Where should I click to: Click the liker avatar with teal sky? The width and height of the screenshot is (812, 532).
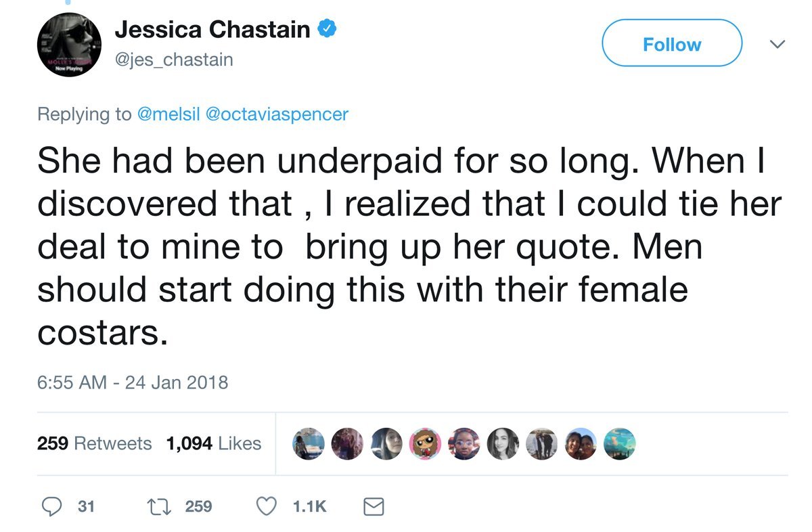(x=618, y=443)
